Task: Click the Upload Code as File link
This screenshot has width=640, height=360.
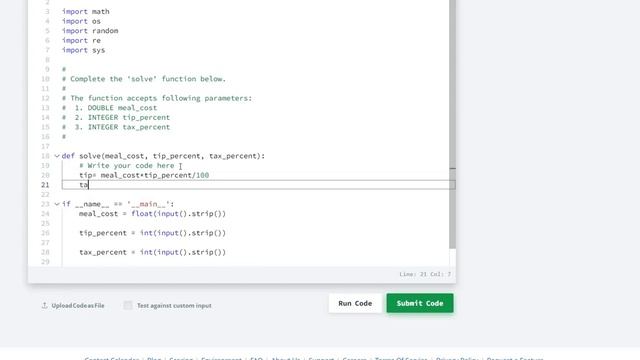Action: tap(73, 305)
